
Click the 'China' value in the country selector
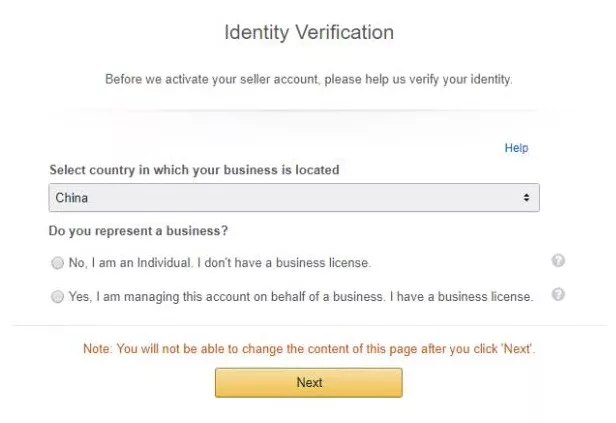[x=72, y=198]
